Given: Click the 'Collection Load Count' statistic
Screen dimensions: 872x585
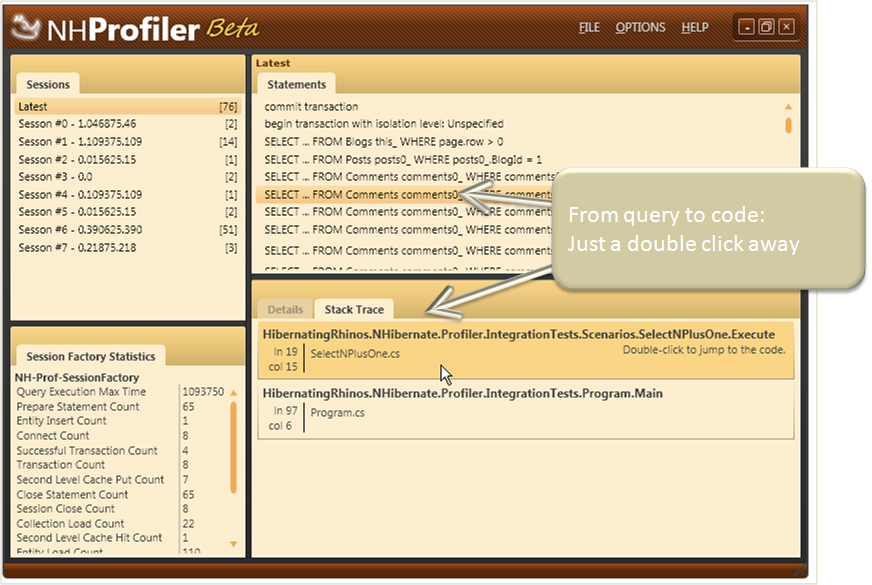Looking at the screenshot, I should tap(70, 524).
